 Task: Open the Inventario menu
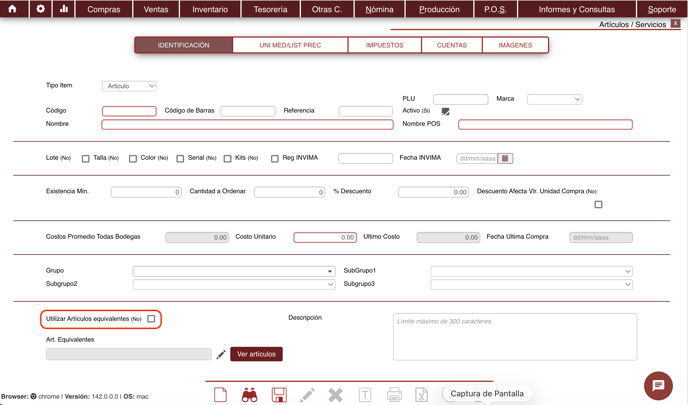[x=210, y=9]
